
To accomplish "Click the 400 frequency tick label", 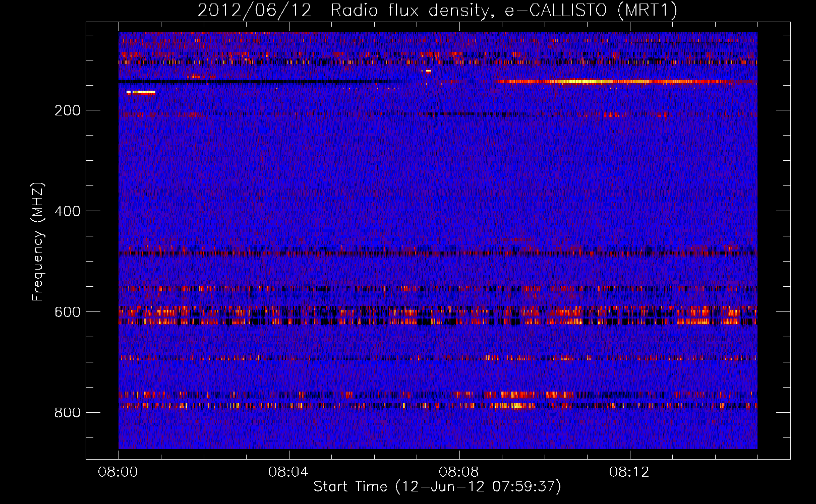I will pos(68,211).
